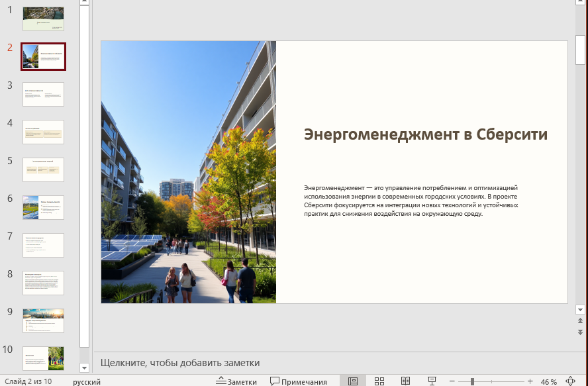This screenshot has width=588, height=386.
Task: Open slide 8 thumbnail
Action: (43, 283)
